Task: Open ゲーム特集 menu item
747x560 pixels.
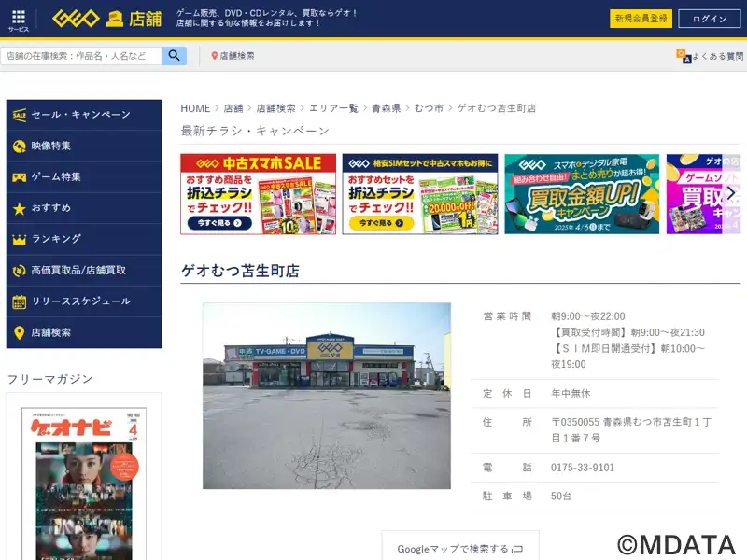Action: [84, 177]
